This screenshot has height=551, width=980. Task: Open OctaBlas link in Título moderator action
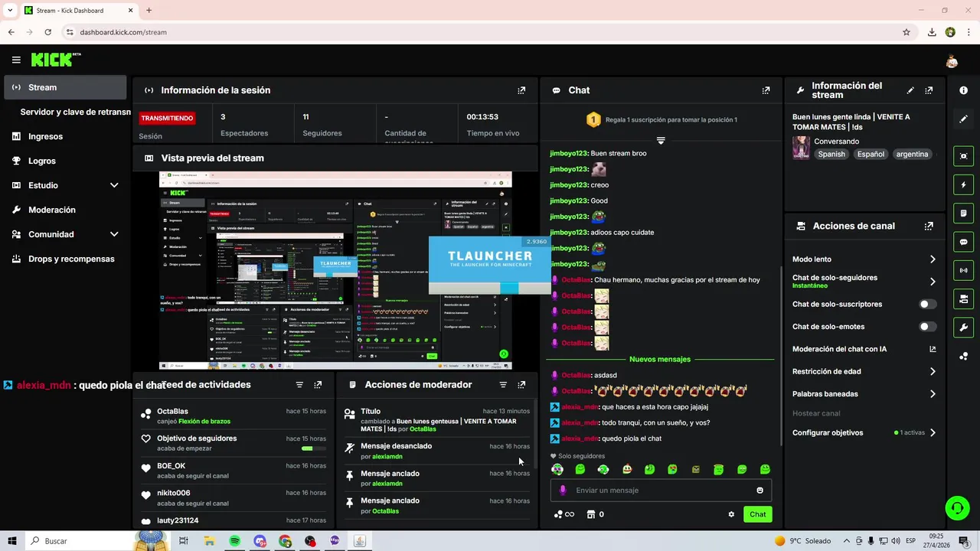pyautogui.click(x=423, y=429)
